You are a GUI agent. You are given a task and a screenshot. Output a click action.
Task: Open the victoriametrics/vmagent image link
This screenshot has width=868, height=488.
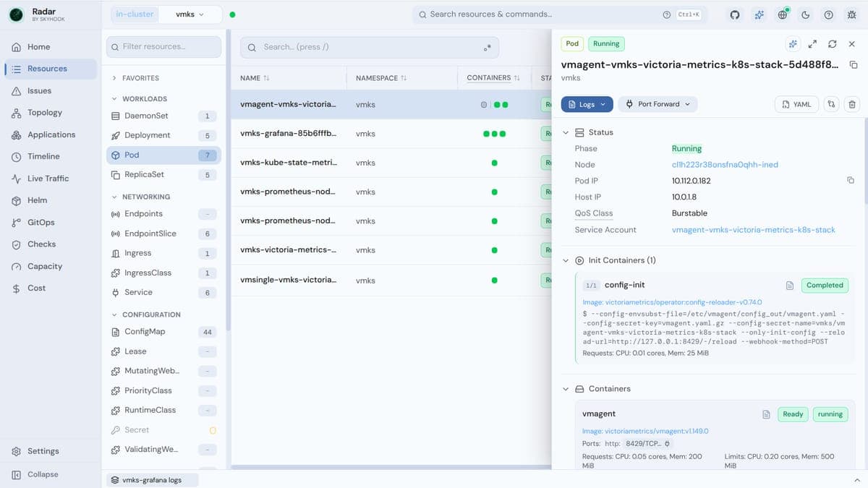pos(645,431)
